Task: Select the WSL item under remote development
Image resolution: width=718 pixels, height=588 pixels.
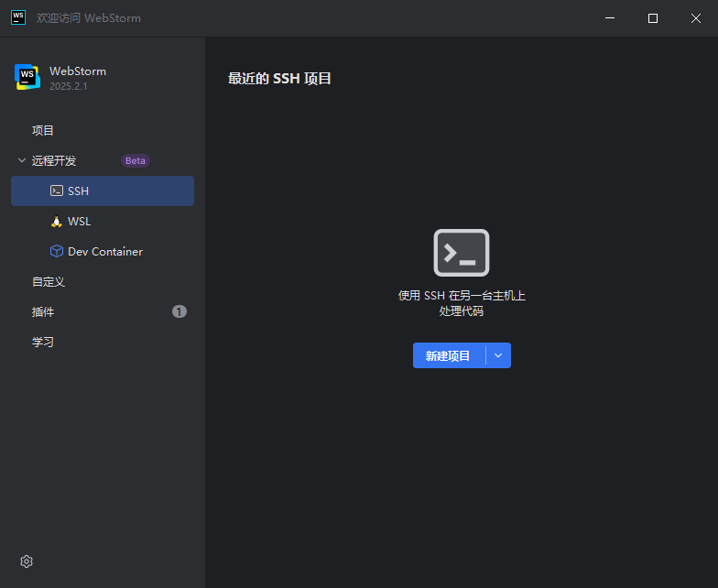Action: tap(79, 222)
